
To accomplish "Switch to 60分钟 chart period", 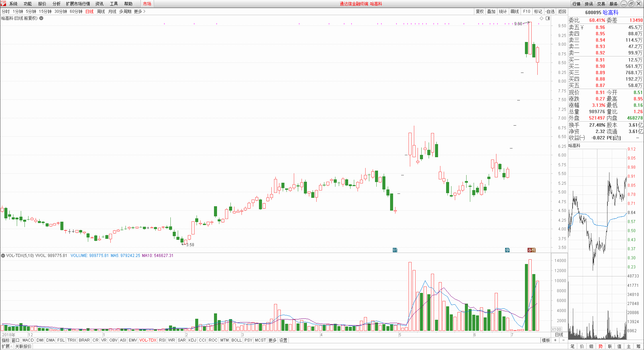I will 76,11.
